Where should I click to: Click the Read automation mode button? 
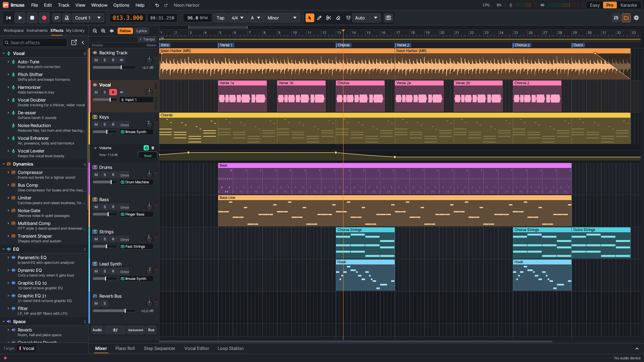tap(148, 156)
